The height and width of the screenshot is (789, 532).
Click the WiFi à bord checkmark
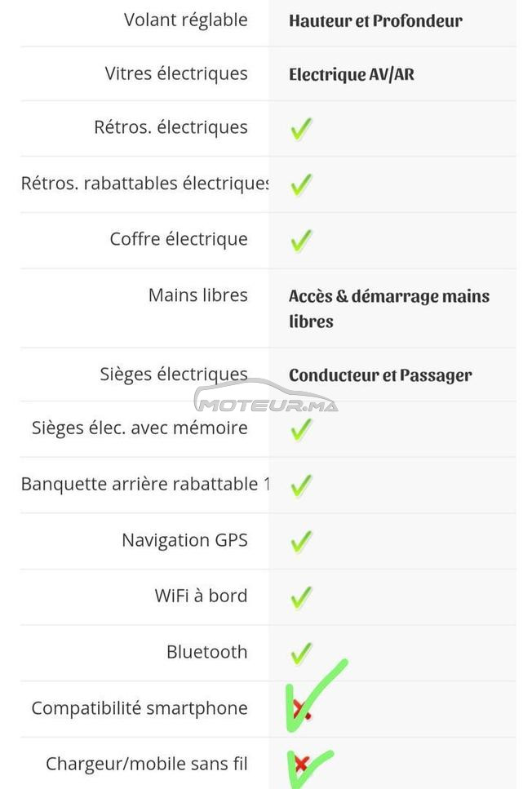pos(301,597)
